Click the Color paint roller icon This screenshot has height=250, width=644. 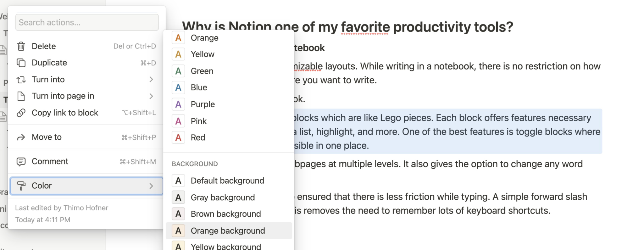(21, 186)
